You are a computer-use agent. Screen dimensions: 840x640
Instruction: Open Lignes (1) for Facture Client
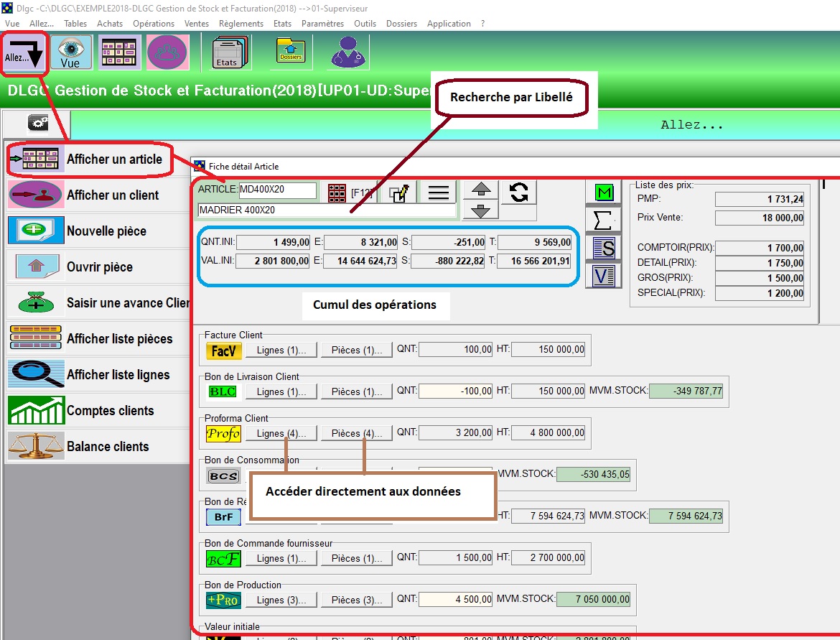coord(281,351)
